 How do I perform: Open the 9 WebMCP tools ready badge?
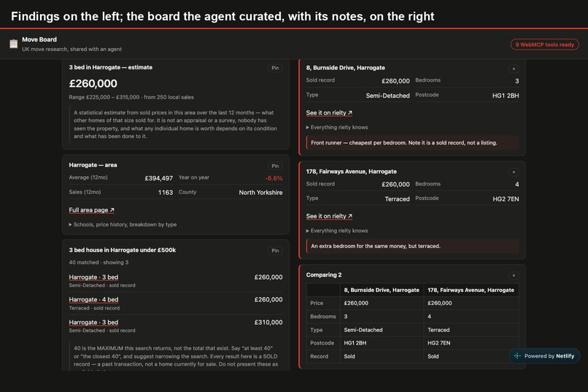[544, 45]
